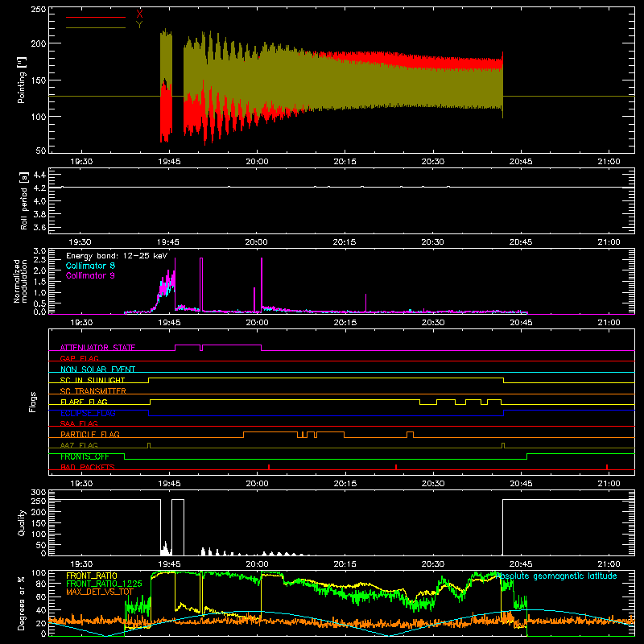Click the SC_TRANSMITTER flag label
The width and height of the screenshot is (644, 644).
coord(93,391)
